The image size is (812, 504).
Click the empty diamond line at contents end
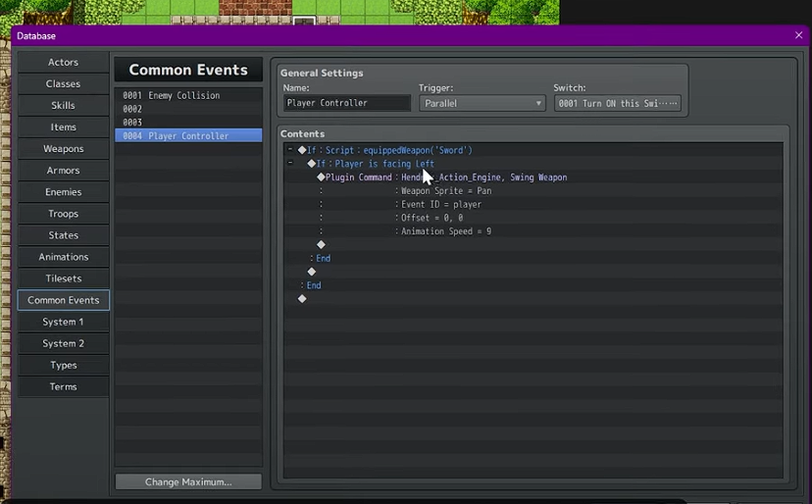[302, 299]
